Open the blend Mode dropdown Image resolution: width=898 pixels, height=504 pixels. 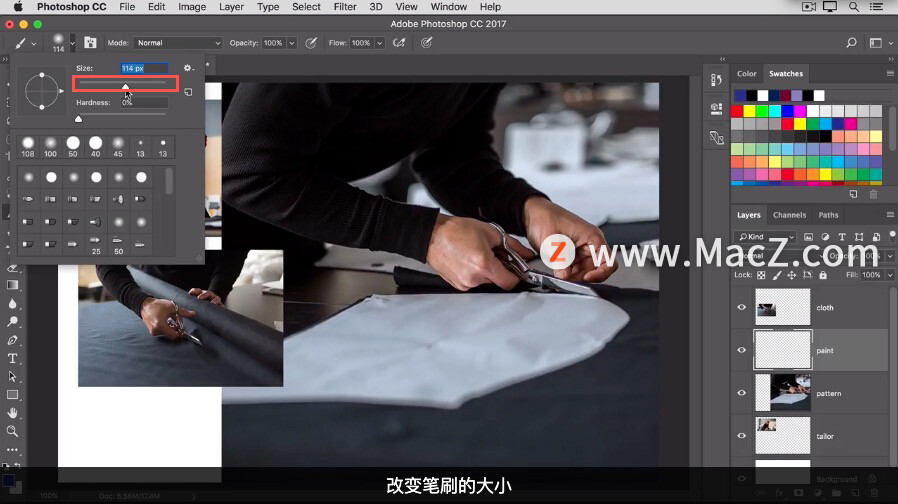pos(178,43)
